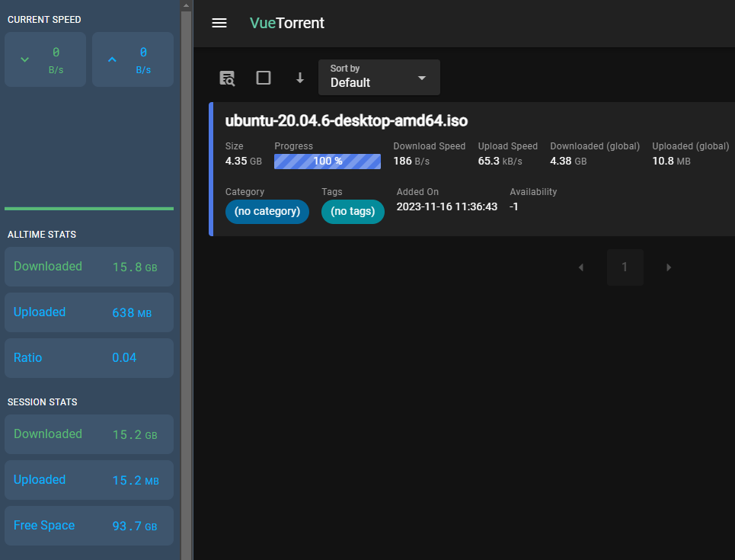Select page 1 in pagination
This screenshot has width=735, height=560.
pos(625,267)
